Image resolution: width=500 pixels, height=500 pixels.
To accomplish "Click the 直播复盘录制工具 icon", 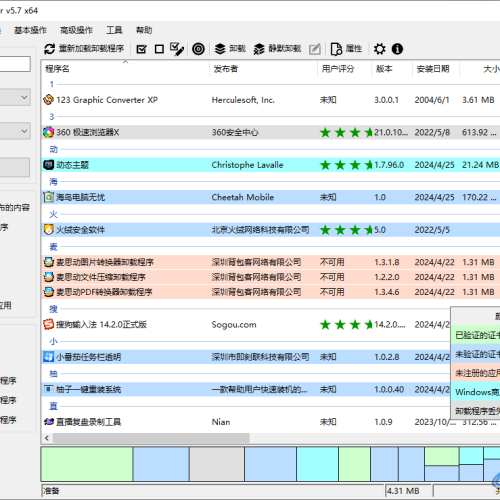I will pos(49,422).
